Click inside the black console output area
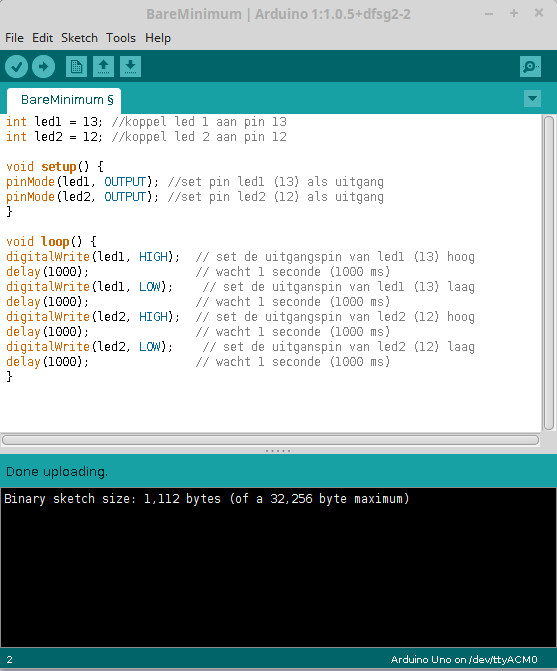The image size is (557, 671). tap(278, 567)
